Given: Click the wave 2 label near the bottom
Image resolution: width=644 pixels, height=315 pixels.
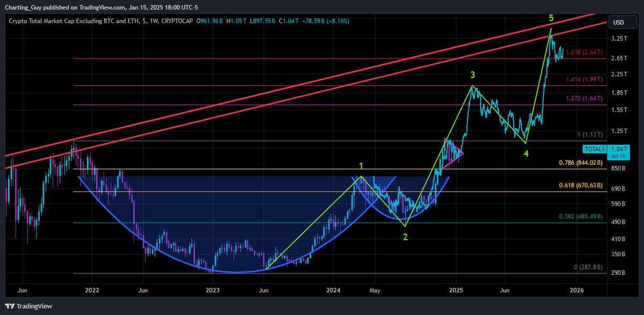Looking at the screenshot, I should coord(406,236).
